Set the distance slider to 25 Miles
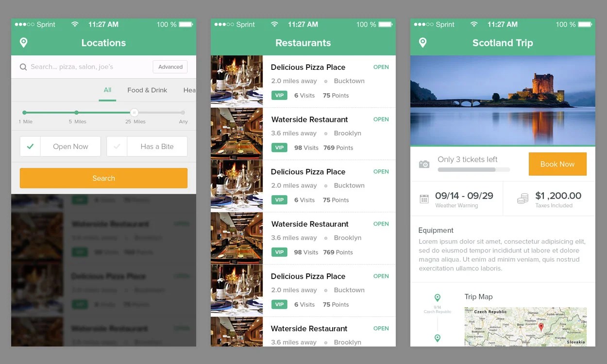 (x=135, y=113)
